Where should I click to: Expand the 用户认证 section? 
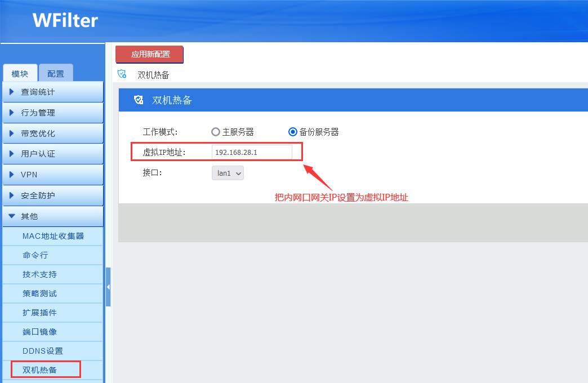coord(52,154)
